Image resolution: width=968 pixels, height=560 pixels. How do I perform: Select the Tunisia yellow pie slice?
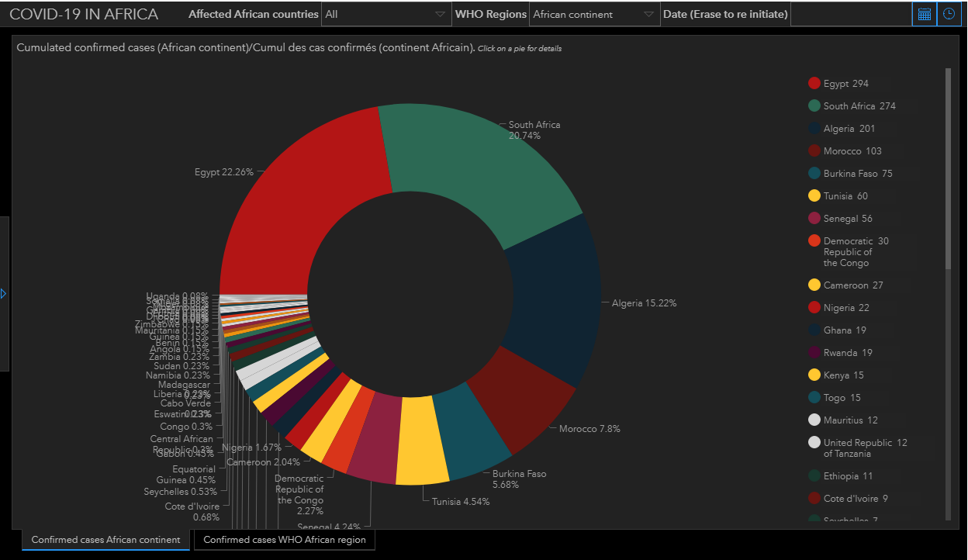(421, 440)
